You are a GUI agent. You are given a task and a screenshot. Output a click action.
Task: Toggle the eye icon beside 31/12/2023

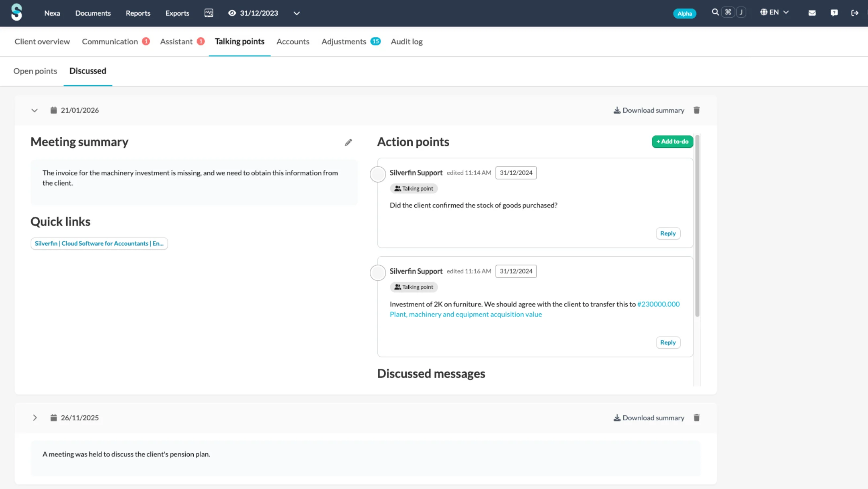coord(232,13)
